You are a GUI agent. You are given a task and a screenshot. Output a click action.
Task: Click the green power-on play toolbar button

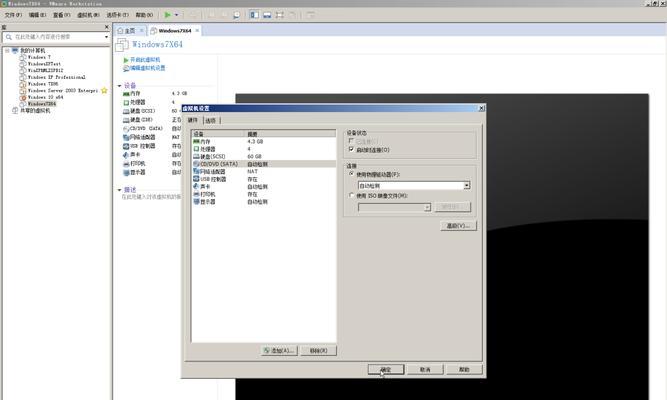tap(168, 15)
